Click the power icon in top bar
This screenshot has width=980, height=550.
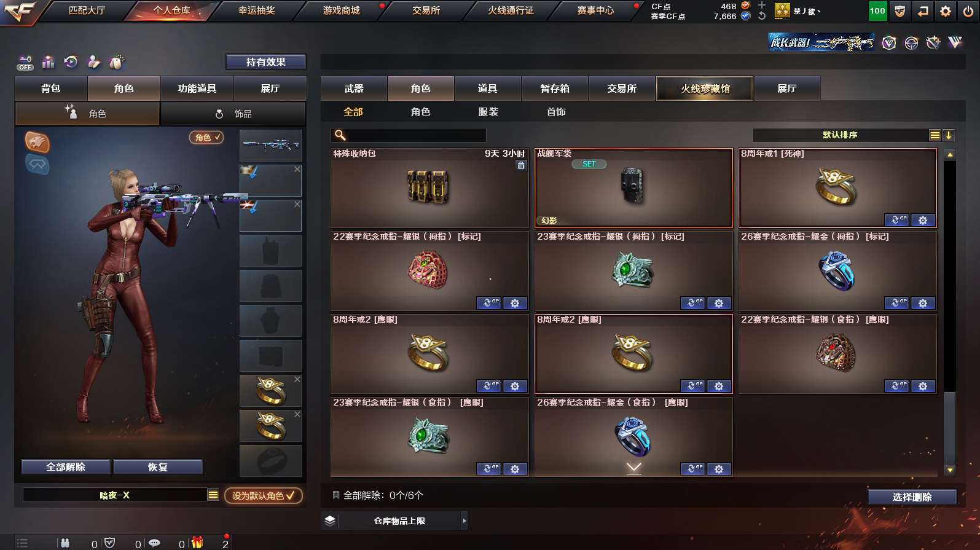(968, 11)
